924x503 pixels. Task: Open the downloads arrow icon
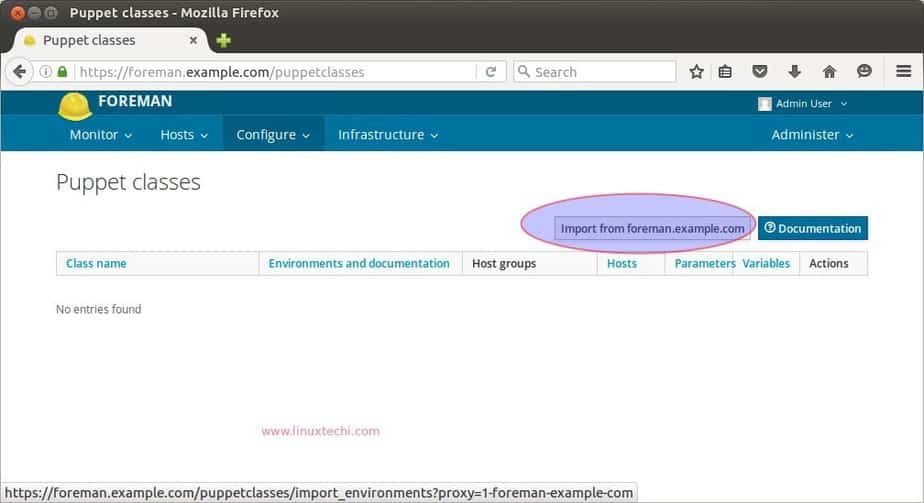click(x=794, y=72)
